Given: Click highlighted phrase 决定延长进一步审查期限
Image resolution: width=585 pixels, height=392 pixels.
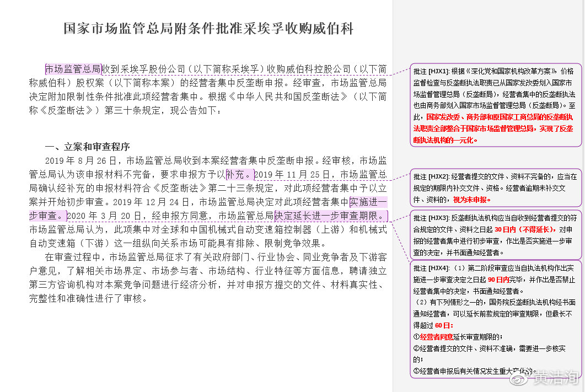Looking at the screenshot, I should [330, 215].
